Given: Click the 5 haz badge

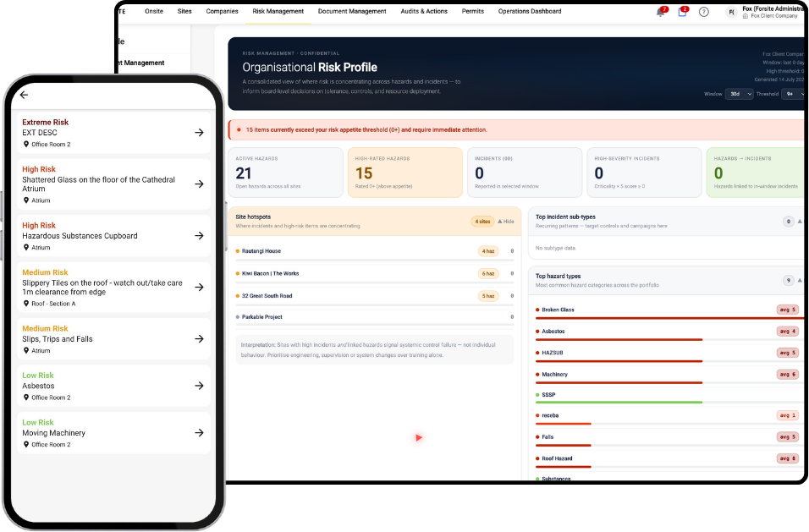Looking at the screenshot, I should 488,296.
